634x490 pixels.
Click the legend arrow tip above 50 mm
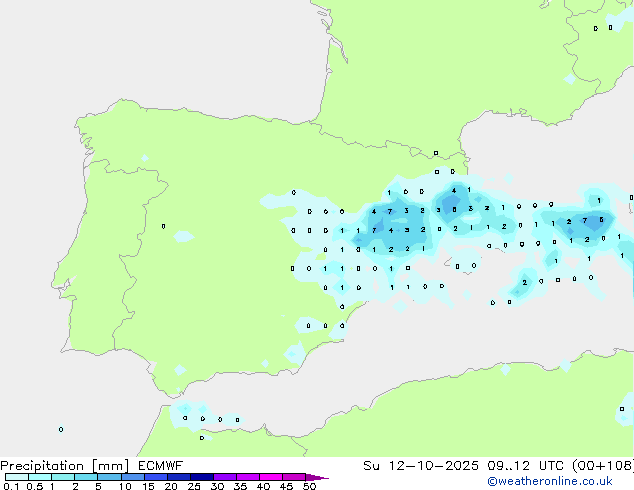pos(317,477)
